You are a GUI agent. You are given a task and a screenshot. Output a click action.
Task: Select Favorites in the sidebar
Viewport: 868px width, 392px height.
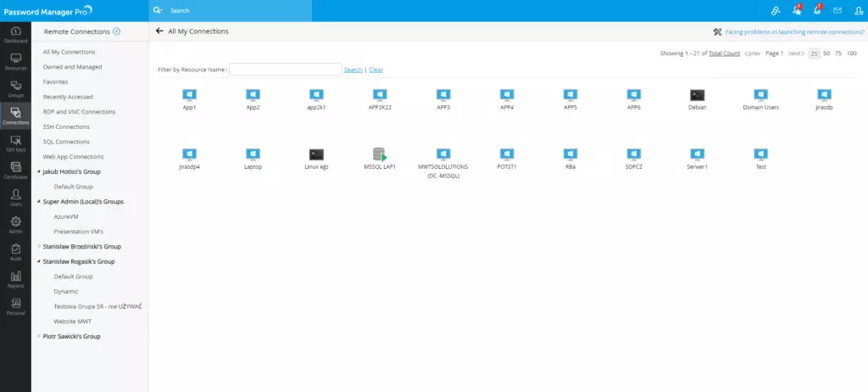(55, 81)
